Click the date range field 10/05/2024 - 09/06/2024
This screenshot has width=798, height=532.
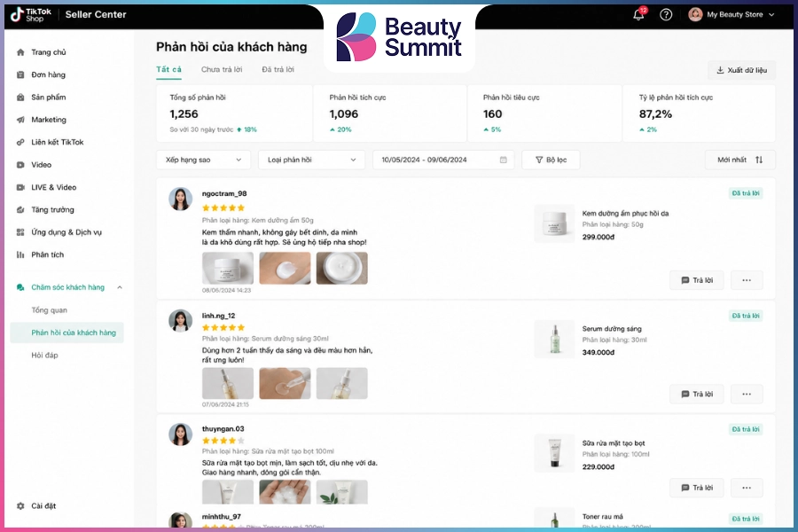[x=443, y=160]
